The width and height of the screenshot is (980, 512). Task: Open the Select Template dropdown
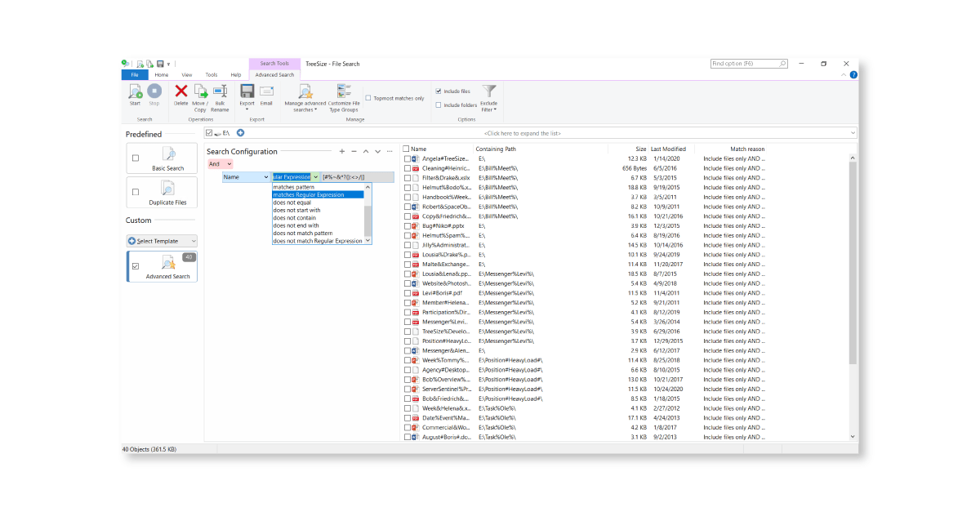tap(161, 240)
